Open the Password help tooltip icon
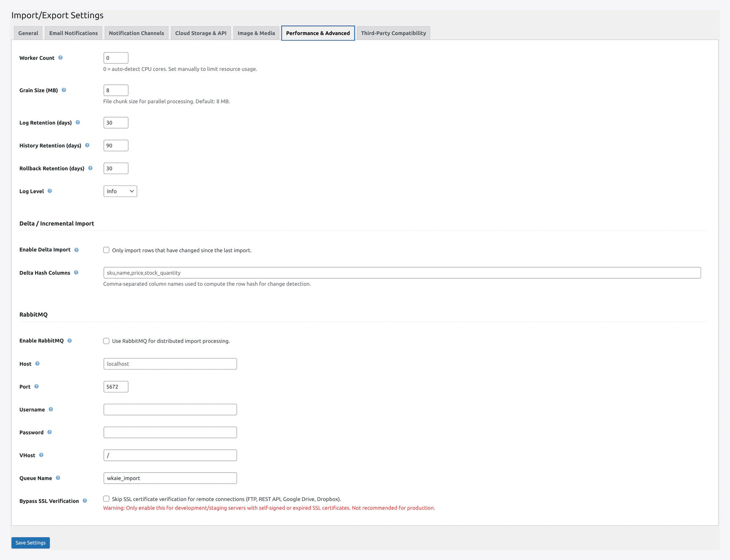The width and height of the screenshot is (730, 560). (49, 432)
